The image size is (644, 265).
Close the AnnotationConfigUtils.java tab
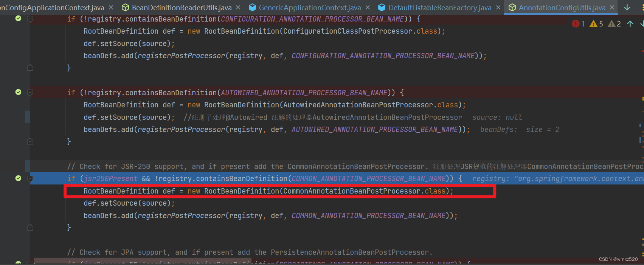tap(612, 8)
